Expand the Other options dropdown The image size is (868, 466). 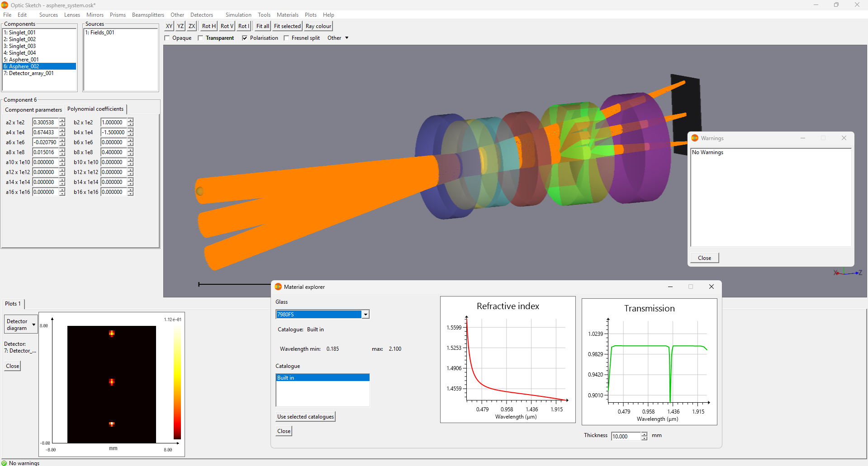coord(338,38)
